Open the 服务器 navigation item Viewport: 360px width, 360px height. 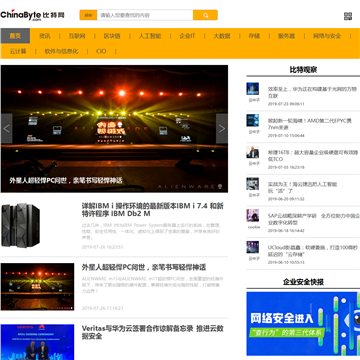[x=286, y=36]
